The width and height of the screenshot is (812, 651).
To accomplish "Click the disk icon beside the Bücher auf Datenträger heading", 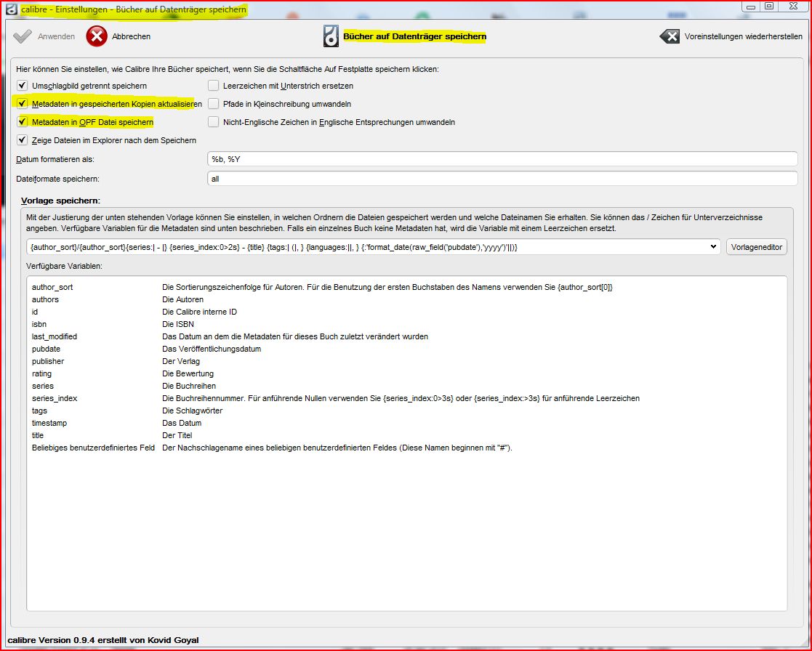I will click(x=331, y=36).
